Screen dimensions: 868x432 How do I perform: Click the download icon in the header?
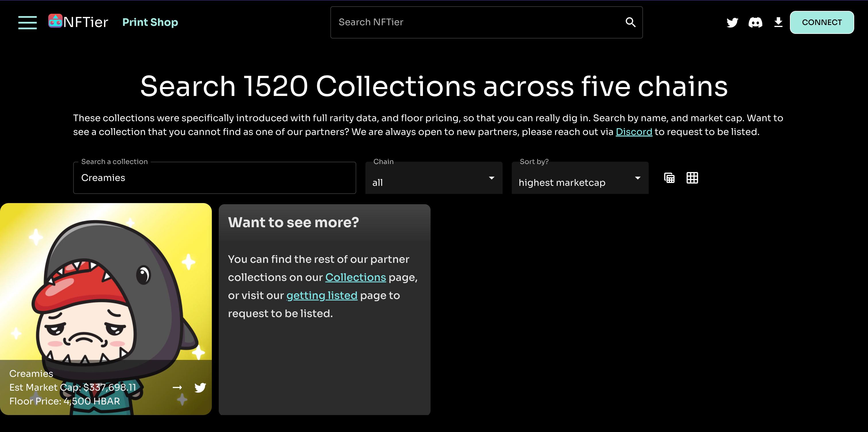pyautogui.click(x=779, y=22)
